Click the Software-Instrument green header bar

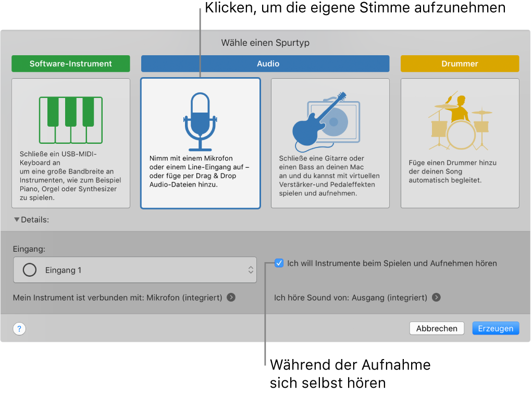(70, 63)
